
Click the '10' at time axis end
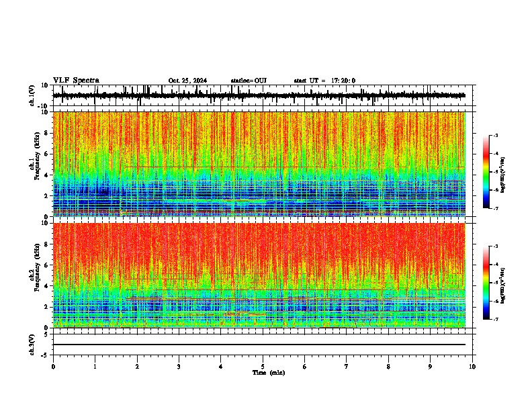472,367
